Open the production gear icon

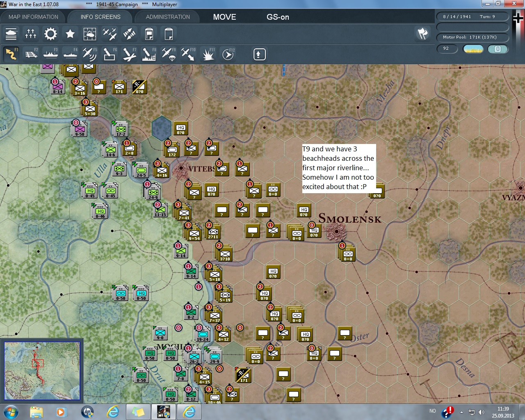[50, 34]
